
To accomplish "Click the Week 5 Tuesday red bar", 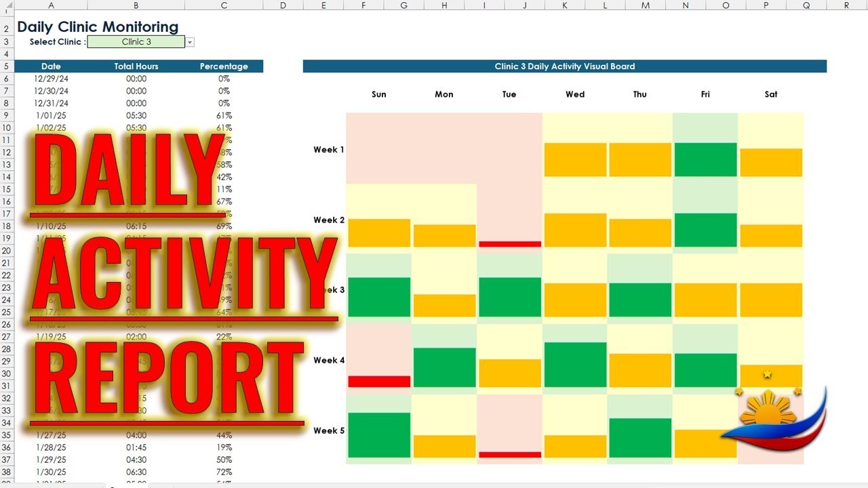I will pos(510,455).
